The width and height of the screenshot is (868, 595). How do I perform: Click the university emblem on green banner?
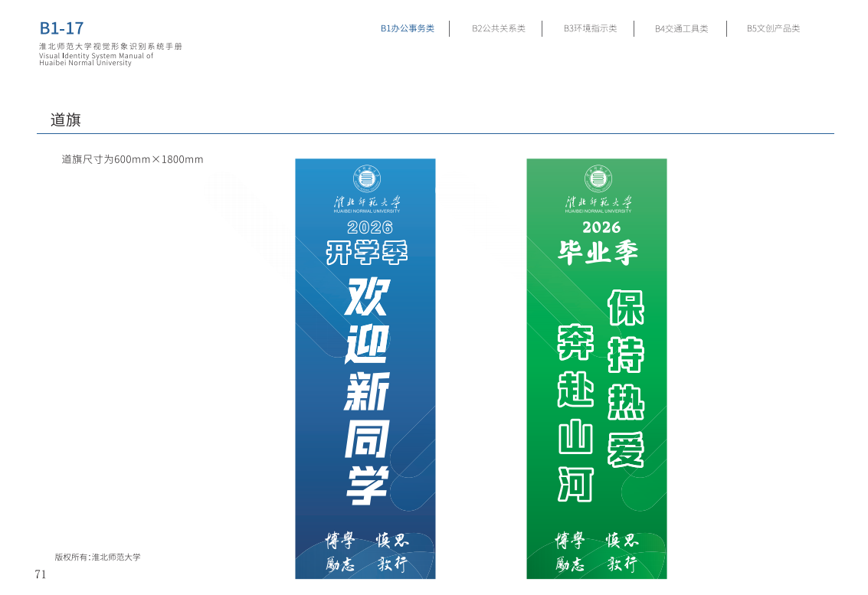598,178
